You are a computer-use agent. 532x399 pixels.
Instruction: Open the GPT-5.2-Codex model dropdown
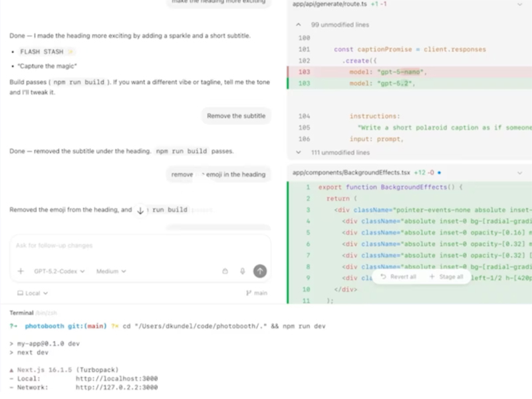point(60,271)
